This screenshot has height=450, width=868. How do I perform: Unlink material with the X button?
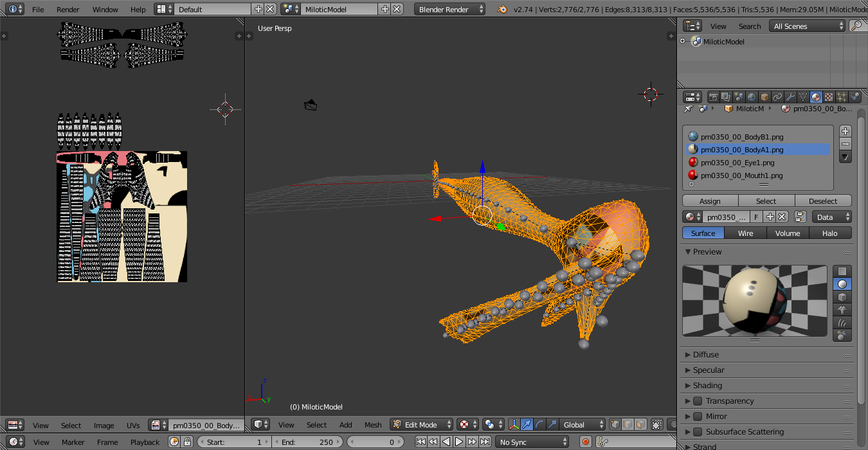click(x=782, y=217)
